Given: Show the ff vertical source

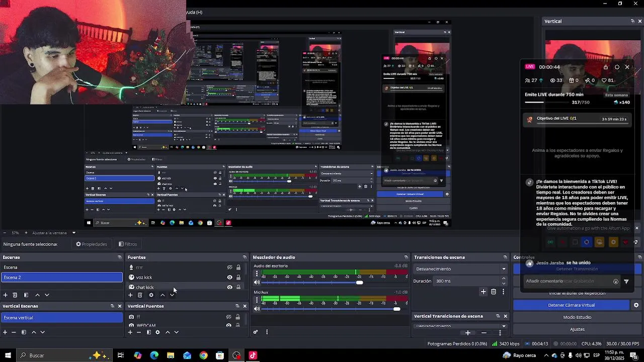Looking at the screenshot, I should (228, 317).
